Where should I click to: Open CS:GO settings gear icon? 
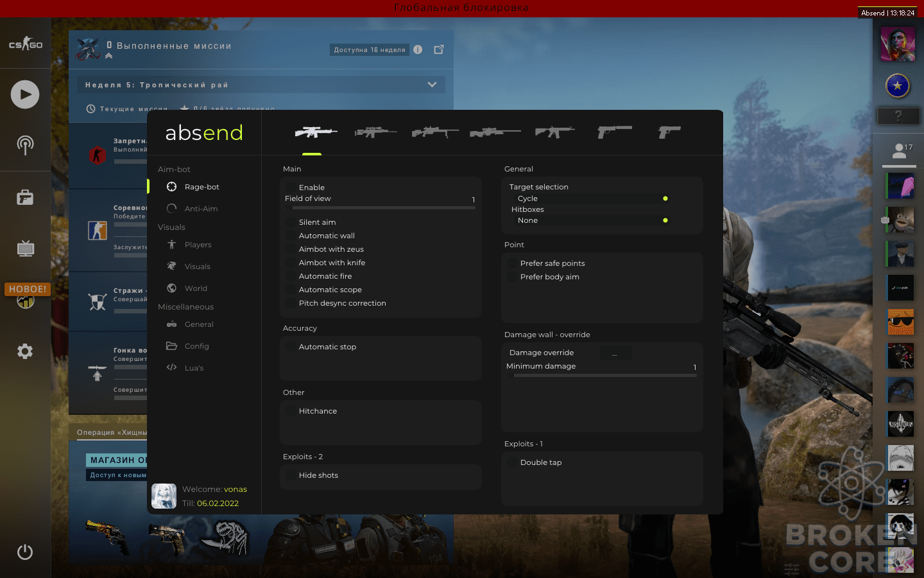25,351
